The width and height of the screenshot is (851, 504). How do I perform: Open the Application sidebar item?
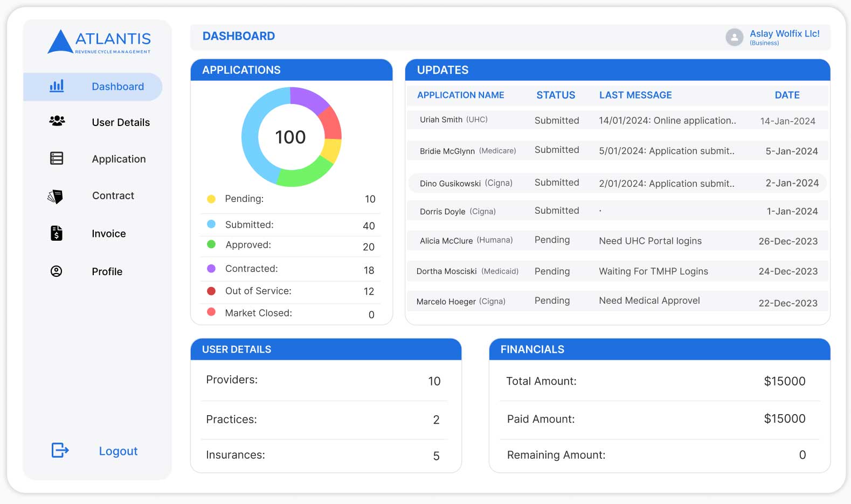tap(119, 159)
